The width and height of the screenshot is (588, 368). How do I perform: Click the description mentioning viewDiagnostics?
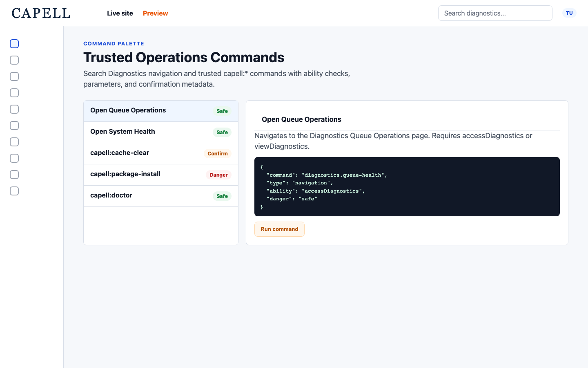pos(393,141)
